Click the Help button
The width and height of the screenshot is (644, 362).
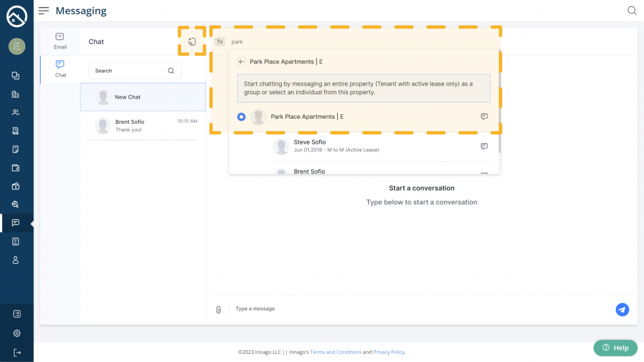click(x=615, y=348)
